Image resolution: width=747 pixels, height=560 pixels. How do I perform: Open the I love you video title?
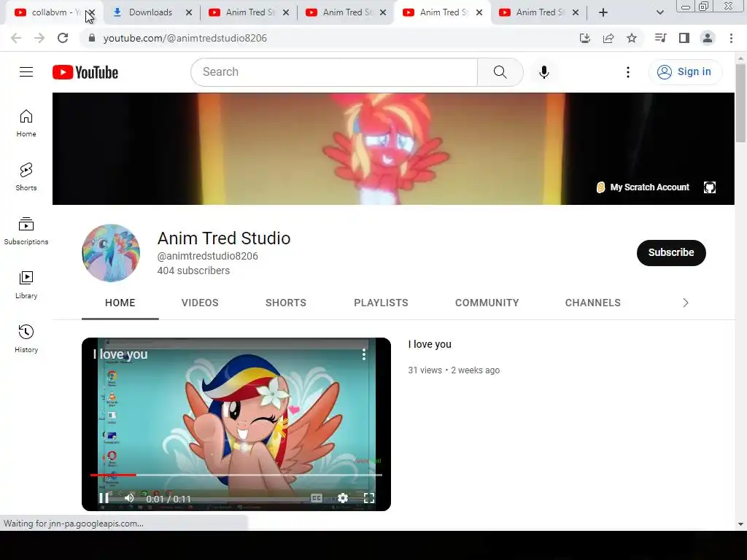[x=430, y=344]
